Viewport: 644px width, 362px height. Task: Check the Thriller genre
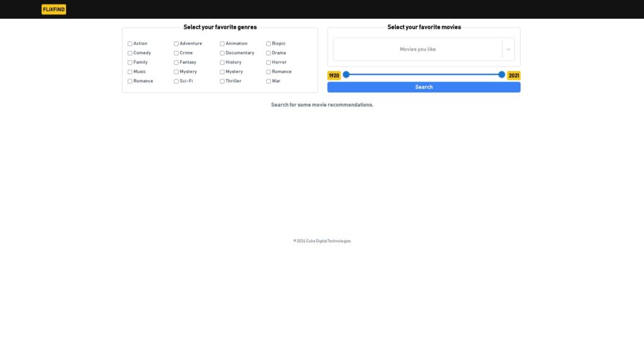[222, 81]
